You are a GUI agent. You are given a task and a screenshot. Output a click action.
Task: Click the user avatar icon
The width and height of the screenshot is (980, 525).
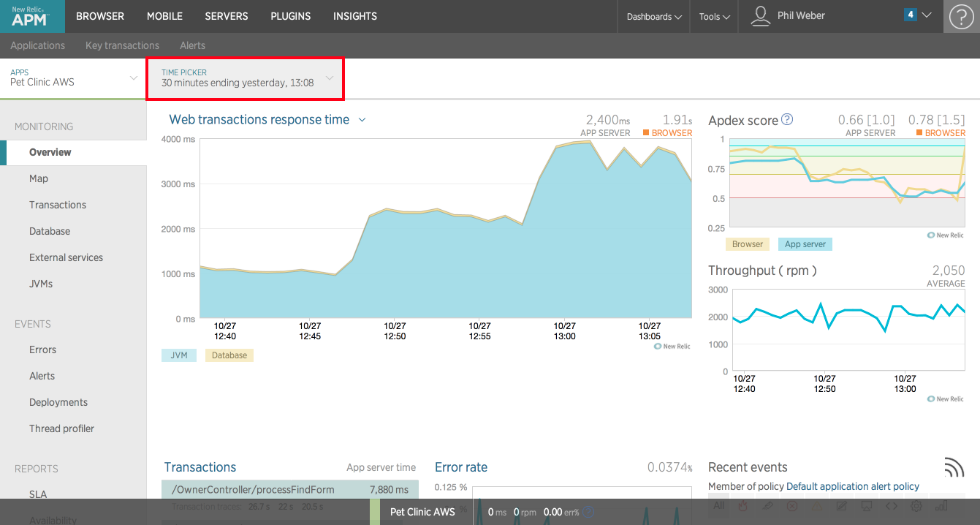click(x=761, y=16)
